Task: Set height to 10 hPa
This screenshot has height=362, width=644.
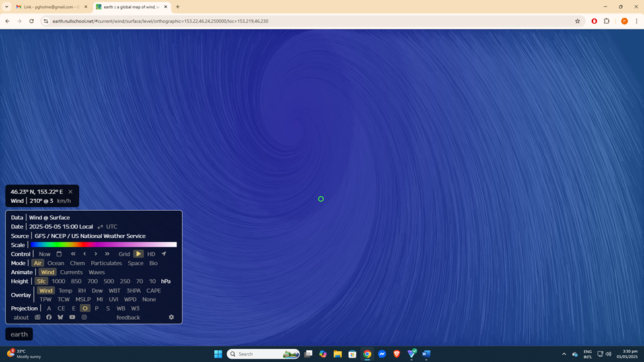Action: click(153, 281)
